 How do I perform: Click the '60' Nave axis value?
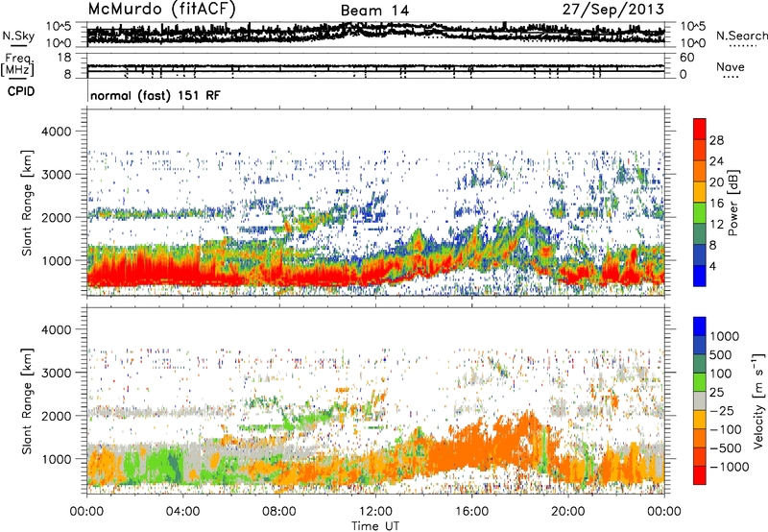tap(686, 58)
